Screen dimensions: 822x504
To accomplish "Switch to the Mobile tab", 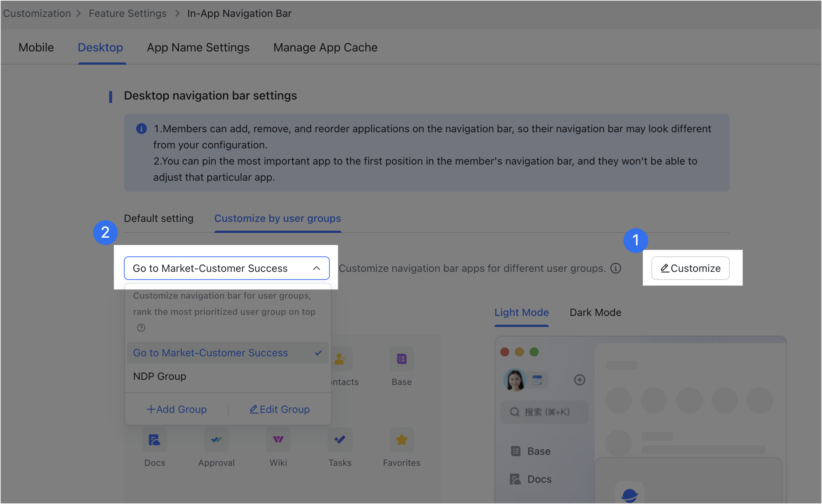I will coord(36,47).
